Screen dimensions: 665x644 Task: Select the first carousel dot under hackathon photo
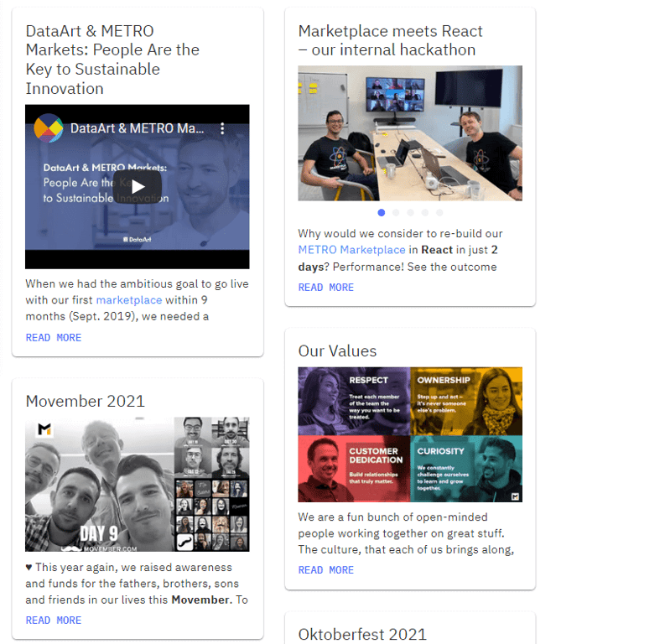point(382,213)
